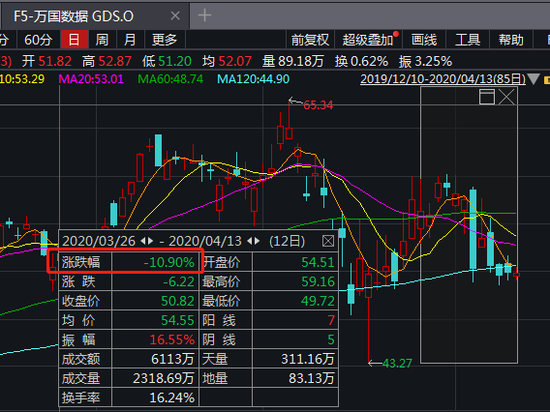
Task: Click 换0.62% turnover value in header
Action: 361,61
